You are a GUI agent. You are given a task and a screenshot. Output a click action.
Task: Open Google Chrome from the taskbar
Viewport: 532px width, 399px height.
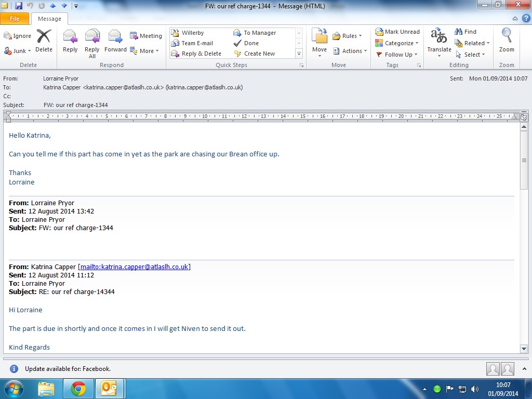(x=78, y=389)
